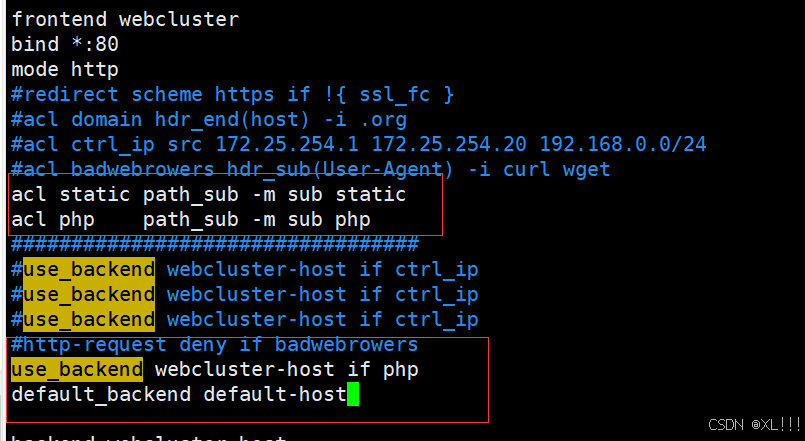The width and height of the screenshot is (805, 441).
Task: Click the green cursor block after default-host
Action: 353,394
